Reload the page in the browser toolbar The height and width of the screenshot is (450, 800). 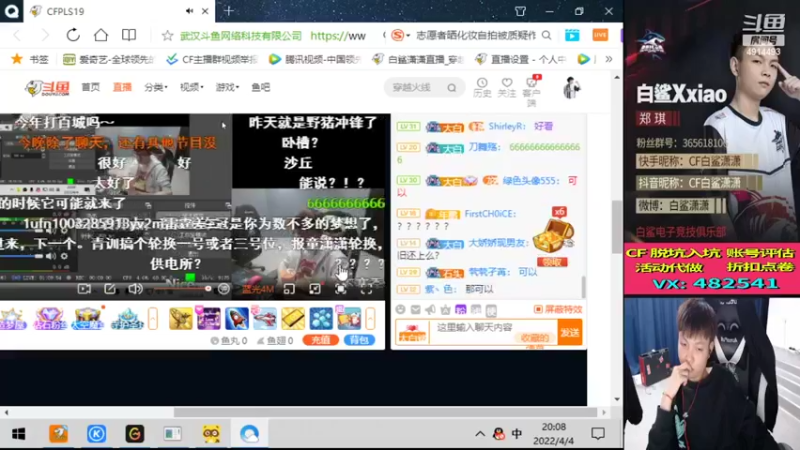click(x=73, y=35)
